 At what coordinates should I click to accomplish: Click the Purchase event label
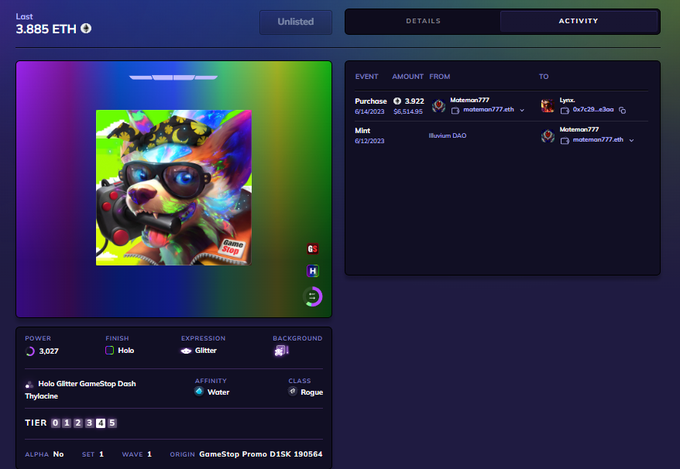click(x=371, y=101)
